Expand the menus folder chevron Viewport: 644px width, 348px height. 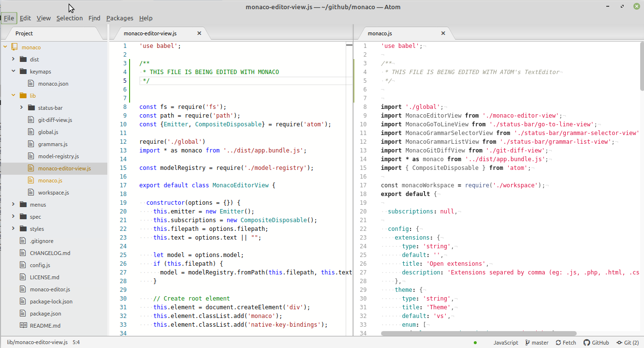click(14, 204)
